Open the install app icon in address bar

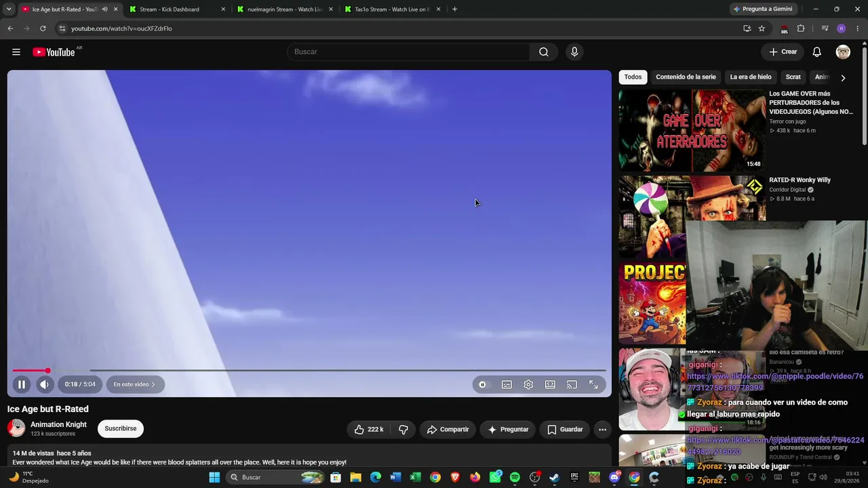747,28
